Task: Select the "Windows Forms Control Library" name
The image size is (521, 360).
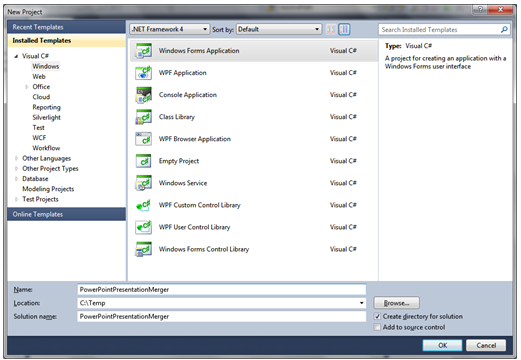Action: pyautogui.click(x=204, y=249)
